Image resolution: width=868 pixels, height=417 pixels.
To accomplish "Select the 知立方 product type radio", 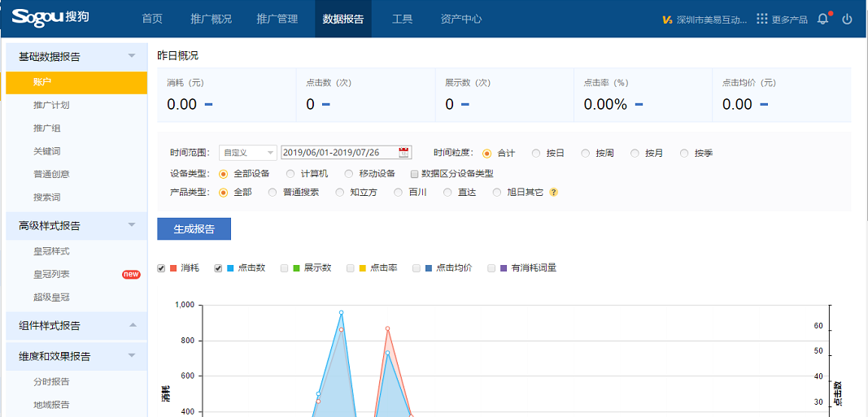I will [340, 193].
